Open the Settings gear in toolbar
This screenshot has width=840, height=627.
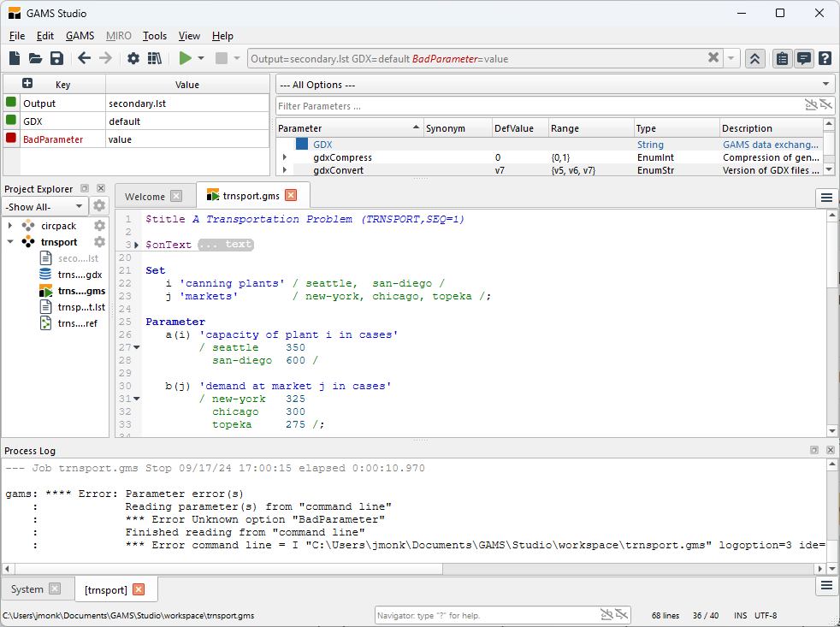pyautogui.click(x=133, y=58)
